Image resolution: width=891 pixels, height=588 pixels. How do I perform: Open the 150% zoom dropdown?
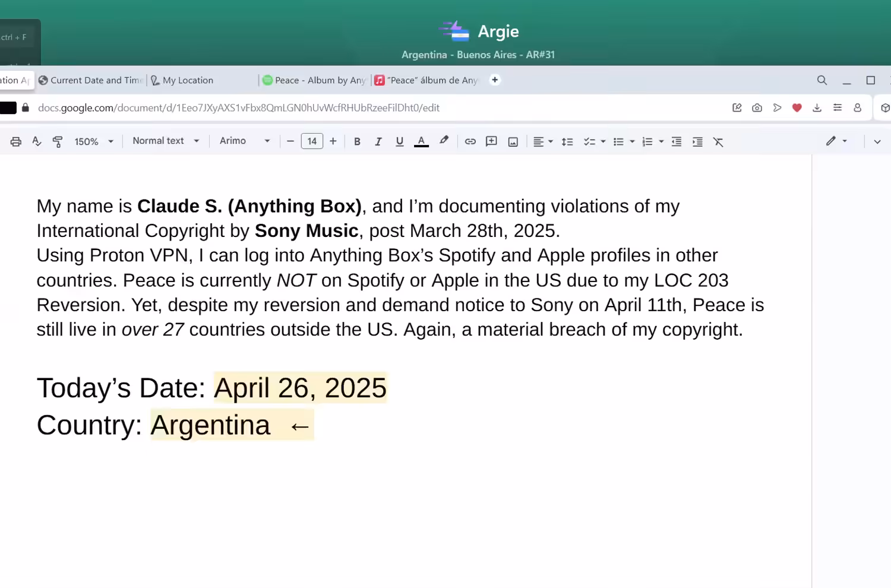click(x=94, y=141)
